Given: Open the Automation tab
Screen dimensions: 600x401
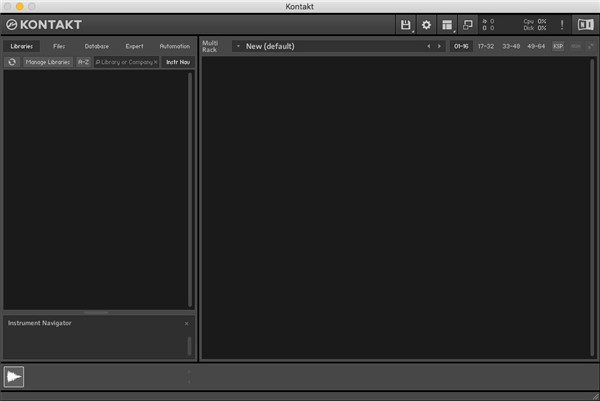Looking at the screenshot, I should (x=174, y=46).
